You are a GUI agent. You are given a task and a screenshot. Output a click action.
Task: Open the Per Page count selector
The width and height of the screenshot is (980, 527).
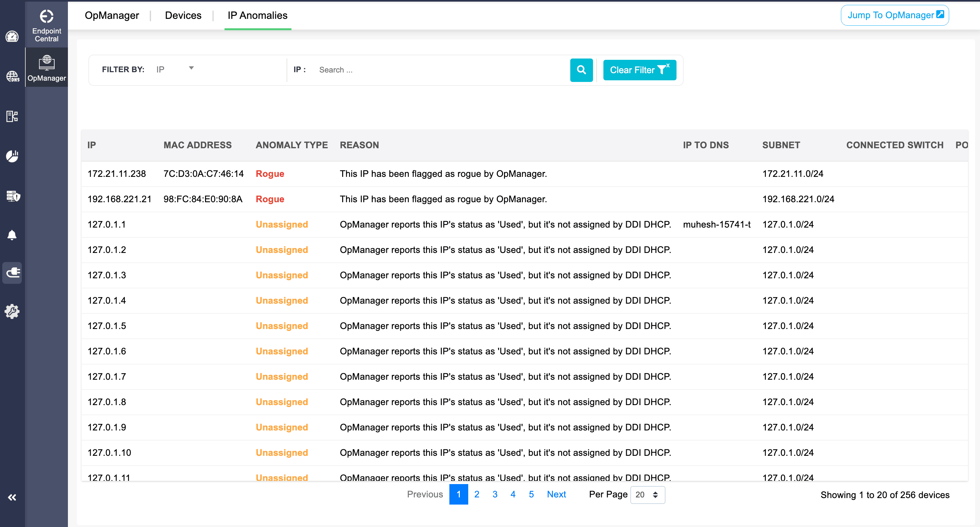coord(647,495)
